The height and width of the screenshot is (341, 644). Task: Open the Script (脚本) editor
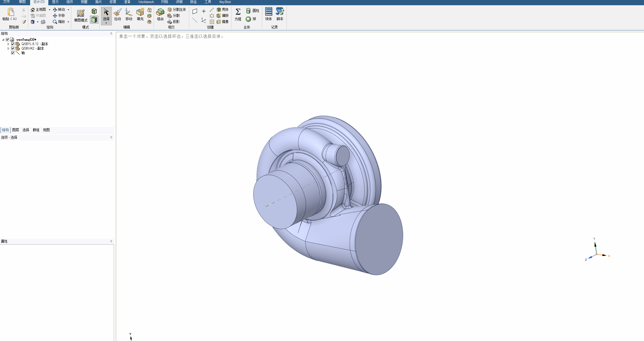pos(280,14)
